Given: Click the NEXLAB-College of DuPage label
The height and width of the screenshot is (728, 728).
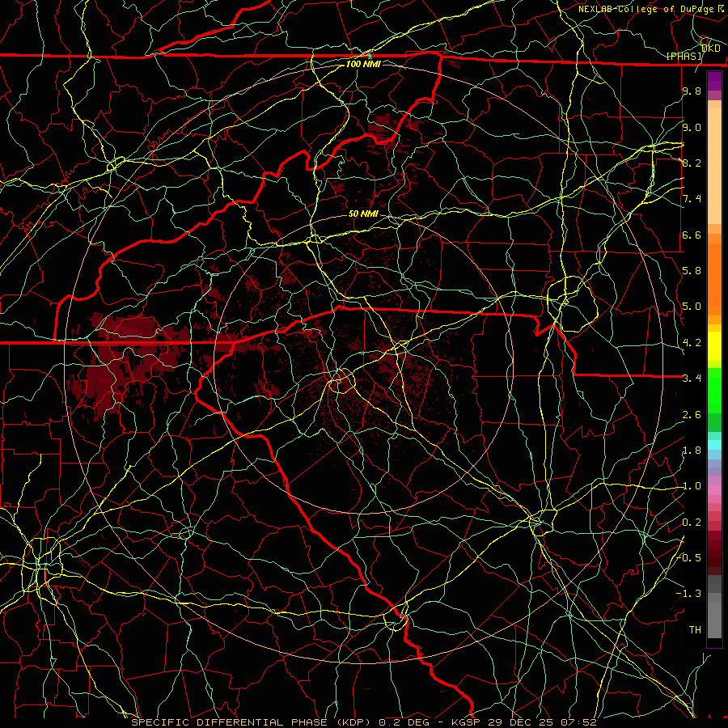Looking at the screenshot, I should [647, 9].
